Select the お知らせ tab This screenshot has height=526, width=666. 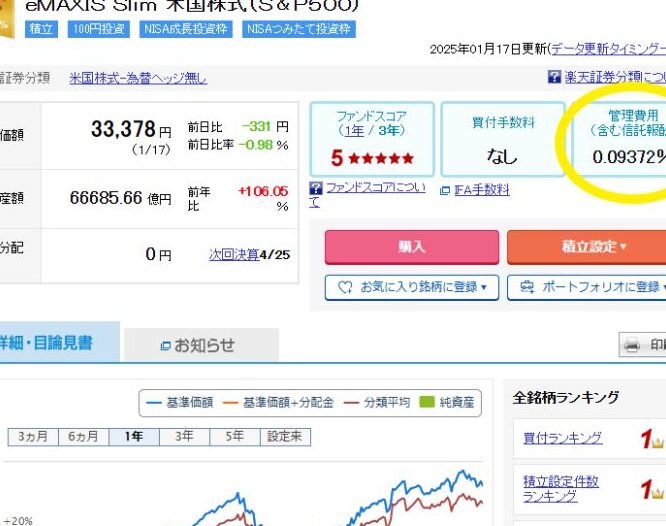coord(201,345)
